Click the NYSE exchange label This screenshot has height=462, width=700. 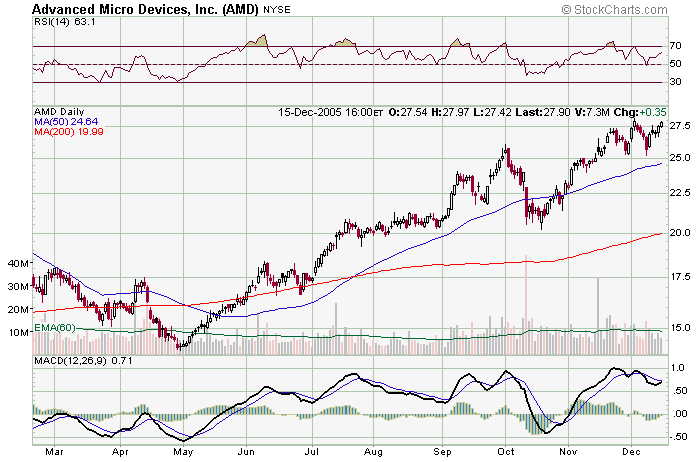[276, 9]
